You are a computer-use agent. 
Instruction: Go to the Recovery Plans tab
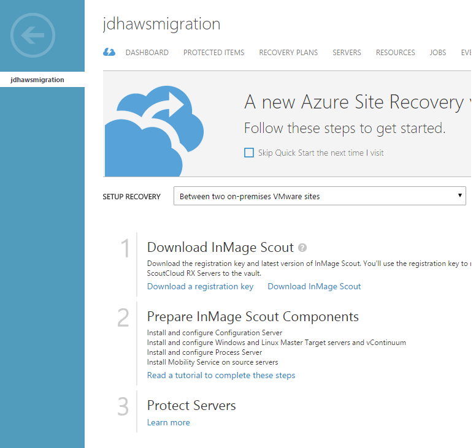[288, 53]
